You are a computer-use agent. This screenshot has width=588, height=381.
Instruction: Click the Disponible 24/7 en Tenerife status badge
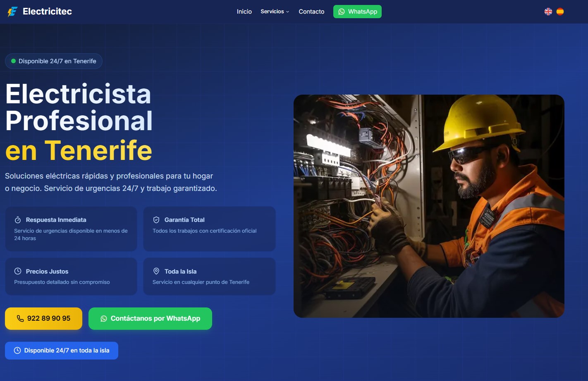(54, 61)
